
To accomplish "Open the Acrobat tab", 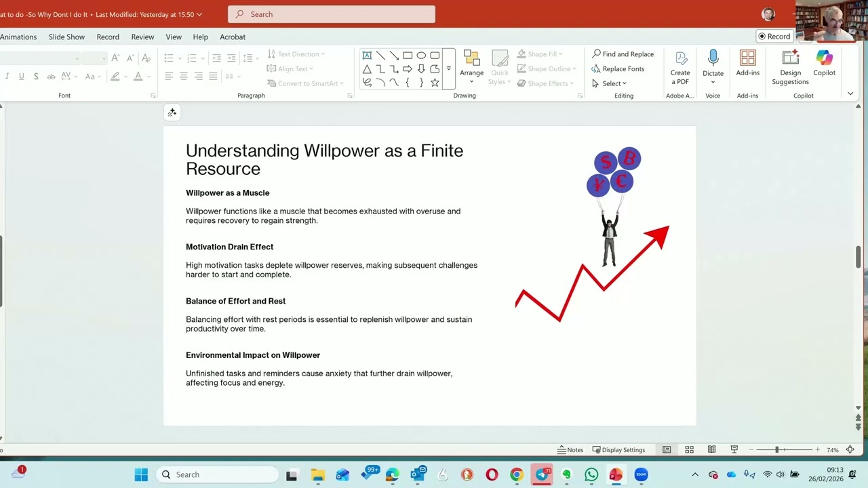I will (x=233, y=37).
